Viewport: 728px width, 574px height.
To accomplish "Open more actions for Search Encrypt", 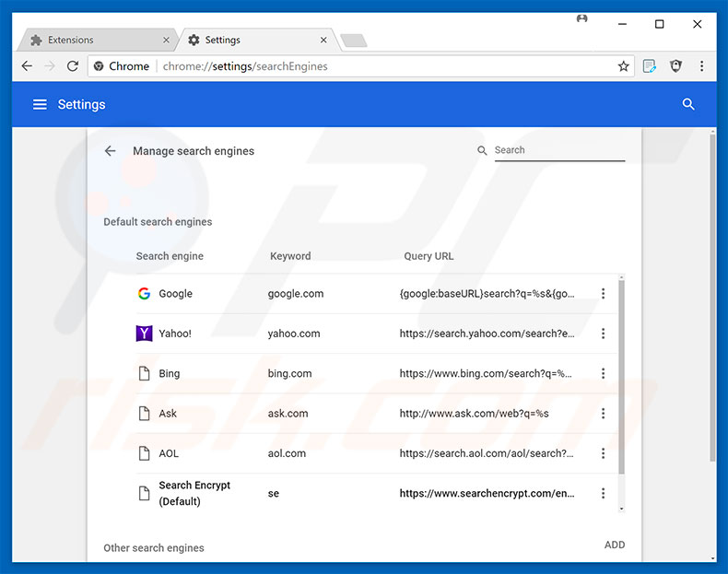I will tap(603, 493).
